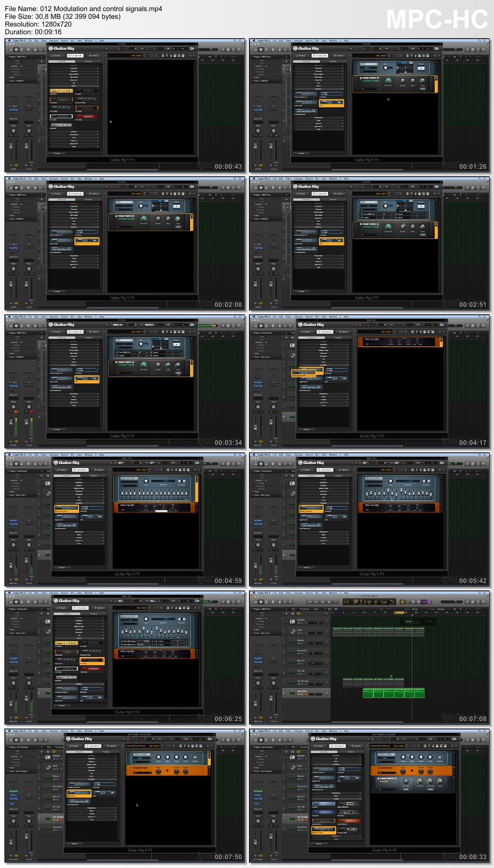Open Mix menu in 00:07:08 frame menu bar
This screenshot has width=494, height=868.
(x=317, y=593)
